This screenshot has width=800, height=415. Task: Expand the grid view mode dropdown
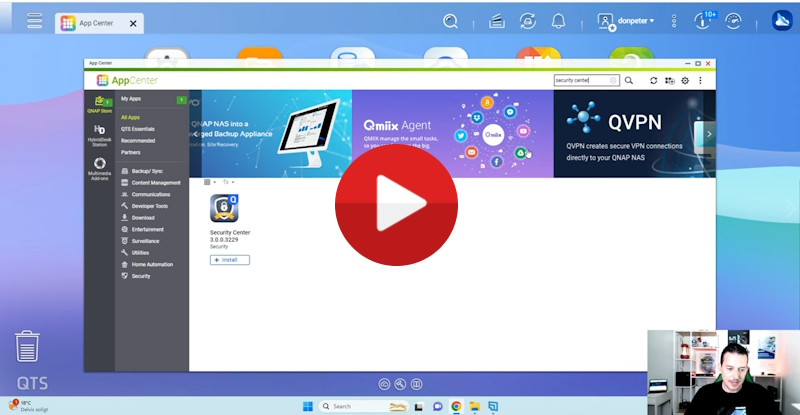click(x=210, y=182)
